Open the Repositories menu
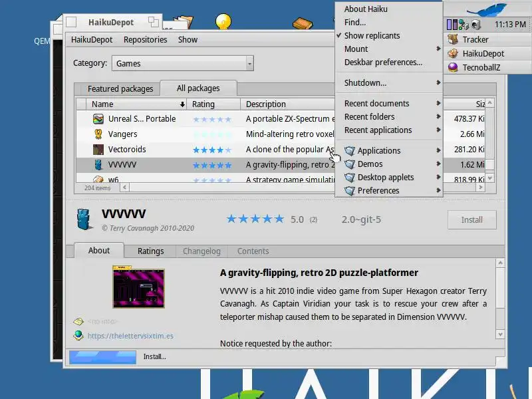Viewport: 532px width, 399px height. (145, 40)
